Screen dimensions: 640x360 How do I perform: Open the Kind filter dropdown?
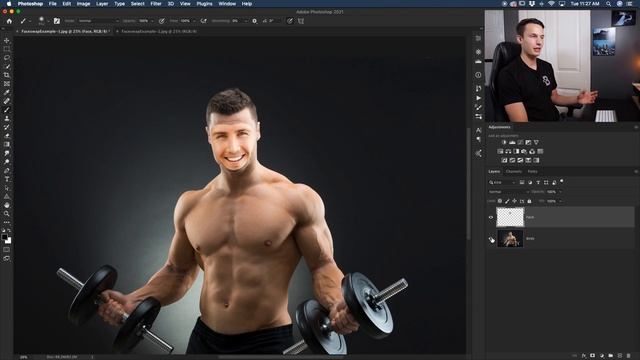click(x=502, y=182)
